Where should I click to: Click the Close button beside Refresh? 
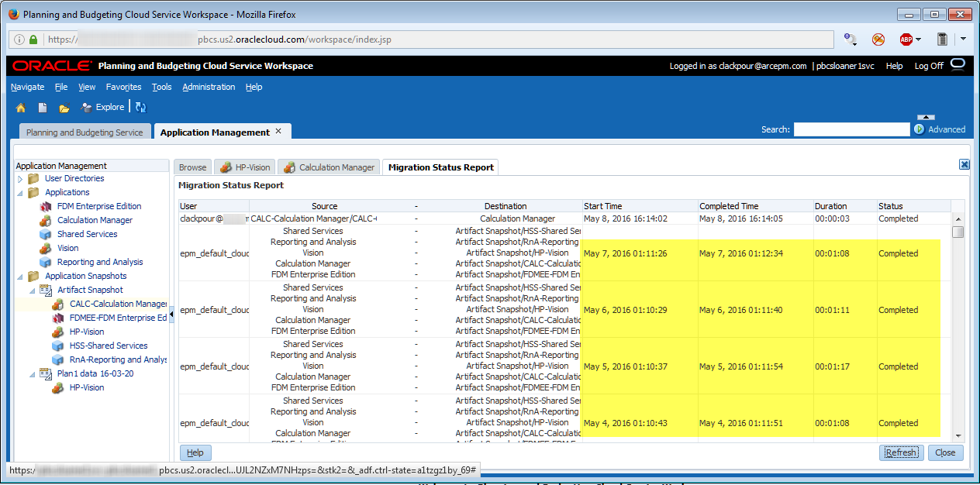[x=945, y=452]
